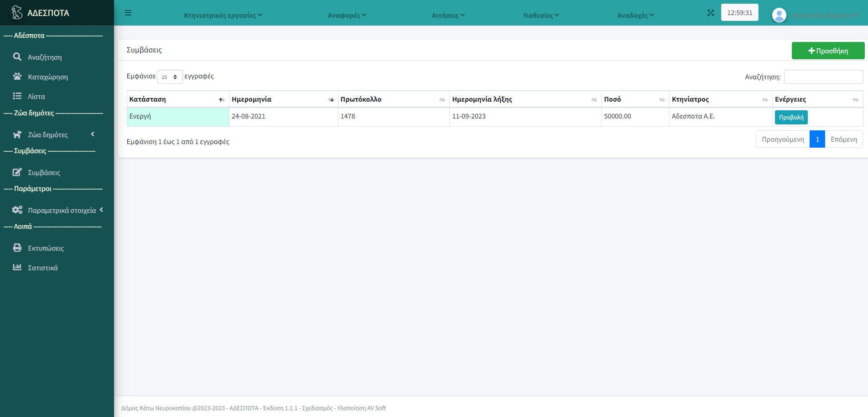Image resolution: width=868 pixels, height=417 pixels.
Task: Sort by Ενέργειες column arrow
Action: [855, 100]
